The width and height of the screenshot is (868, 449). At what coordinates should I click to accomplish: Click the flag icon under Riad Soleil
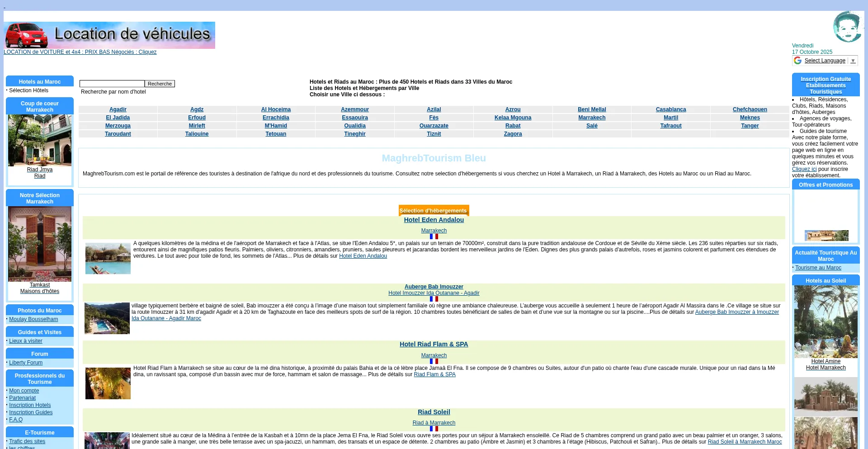pos(434,429)
